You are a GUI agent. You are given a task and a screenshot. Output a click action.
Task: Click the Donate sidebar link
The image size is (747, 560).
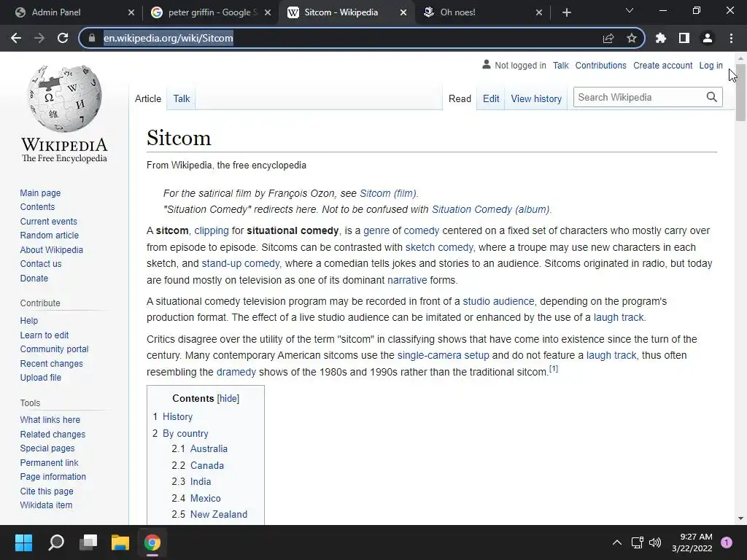point(34,278)
